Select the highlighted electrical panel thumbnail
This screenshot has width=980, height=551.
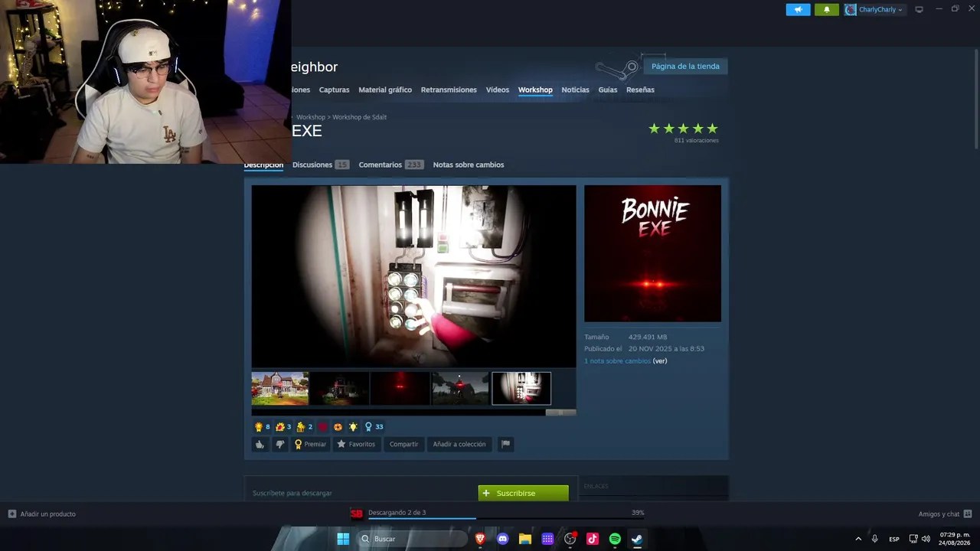[521, 389]
